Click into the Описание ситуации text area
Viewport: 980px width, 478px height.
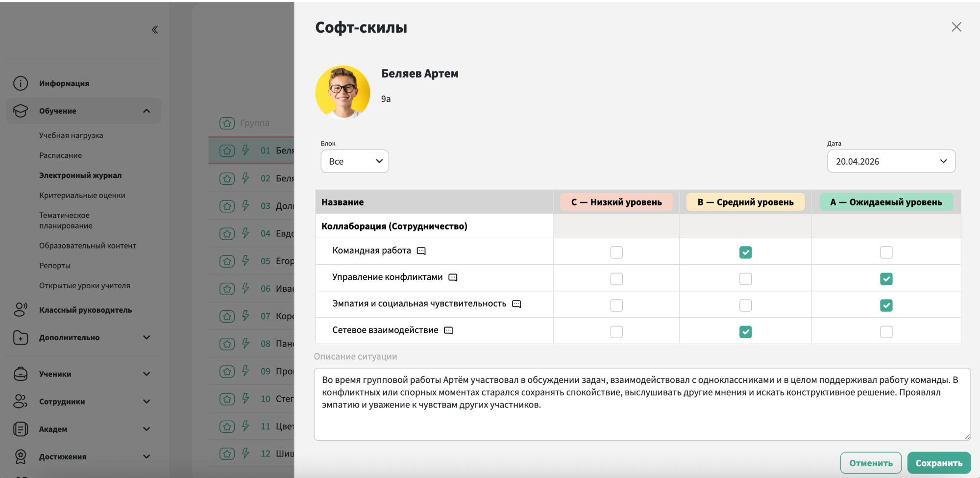[642, 404]
